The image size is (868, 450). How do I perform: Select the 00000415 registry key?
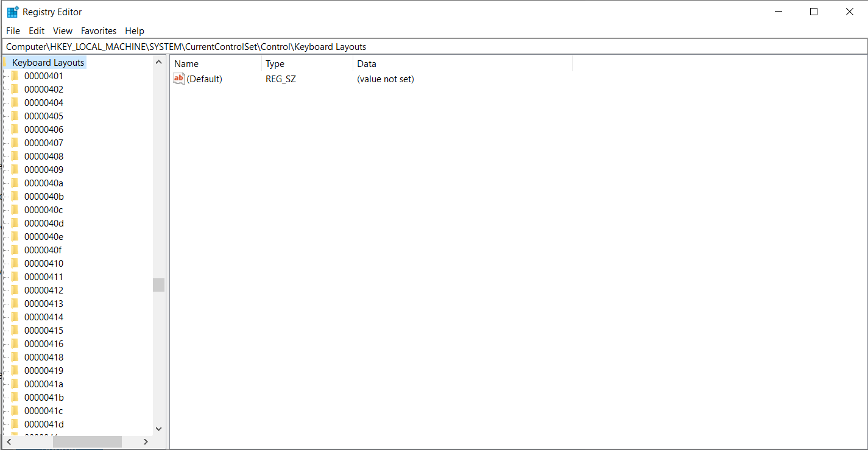44,330
